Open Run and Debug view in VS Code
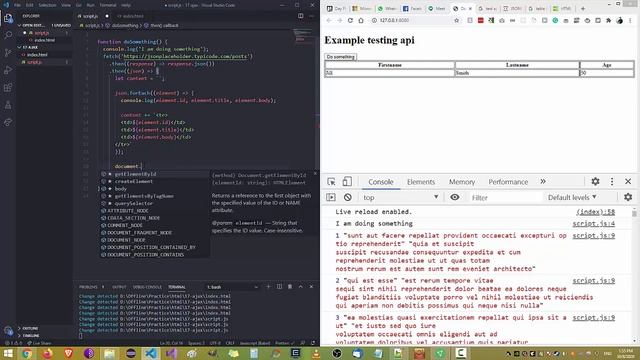Viewport: 640px width, 360px height. pos(8,70)
